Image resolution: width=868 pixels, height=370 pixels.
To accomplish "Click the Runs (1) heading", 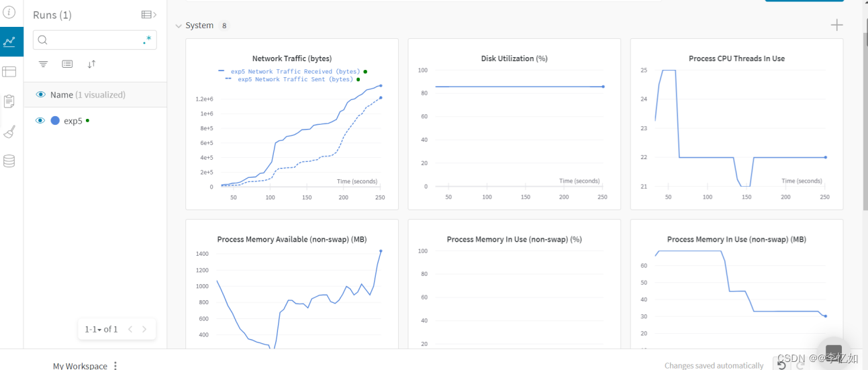I will coord(52,15).
